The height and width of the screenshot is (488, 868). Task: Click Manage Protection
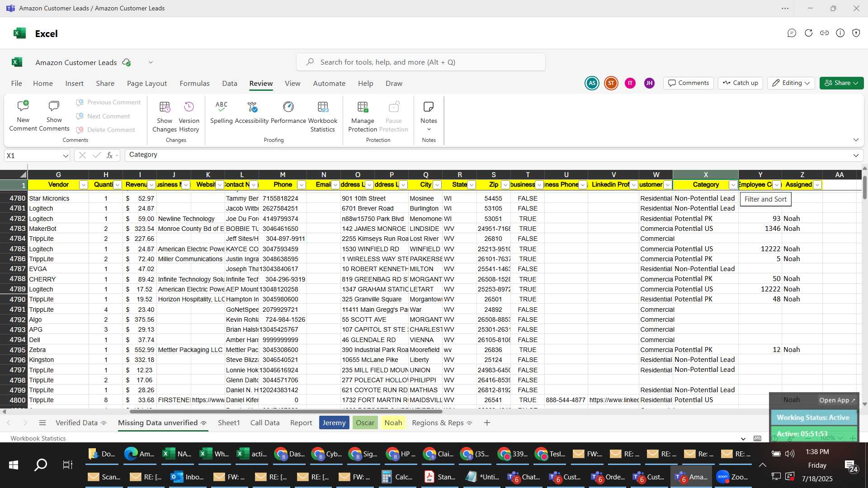(x=363, y=116)
